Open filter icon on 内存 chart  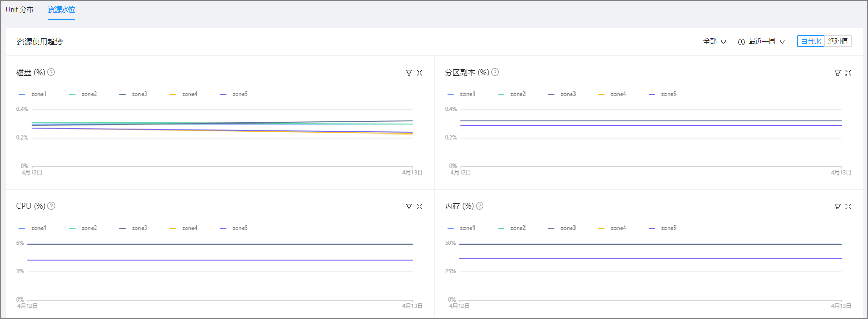tap(837, 207)
